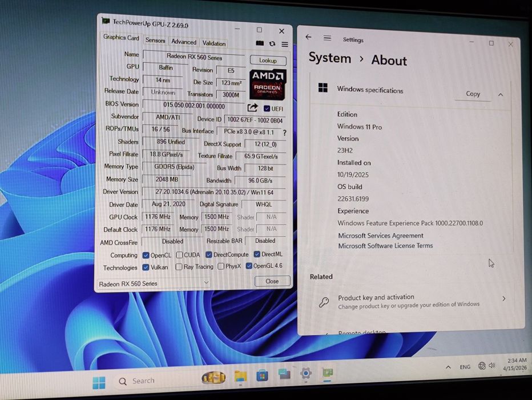Click the key icon for product activation
Viewport: 532px width, 400px height.
[x=324, y=302]
